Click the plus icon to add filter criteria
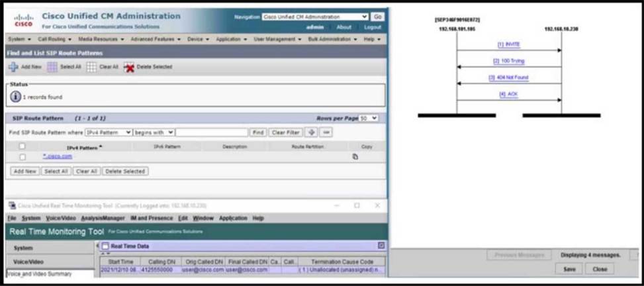Image resolution: width=644 pixels, height=286 pixels. (311, 132)
